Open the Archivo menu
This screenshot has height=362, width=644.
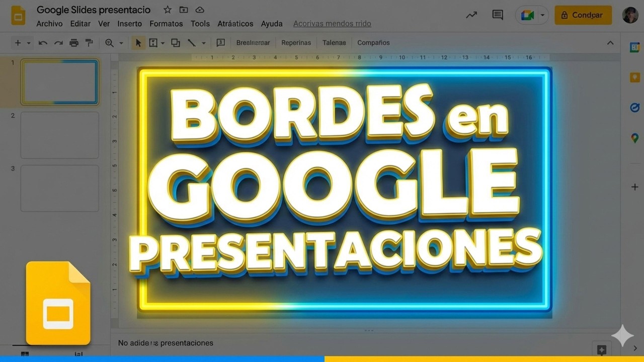(49, 24)
